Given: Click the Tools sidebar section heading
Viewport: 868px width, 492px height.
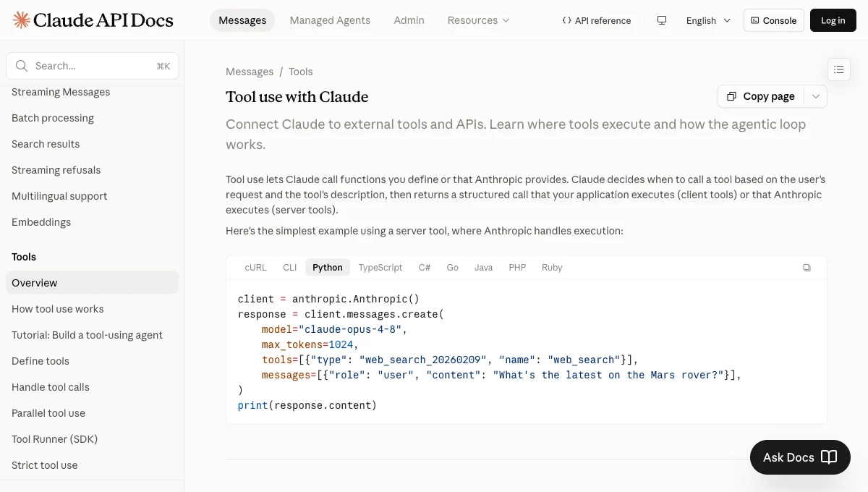Looking at the screenshot, I should (x=24, y=257).
